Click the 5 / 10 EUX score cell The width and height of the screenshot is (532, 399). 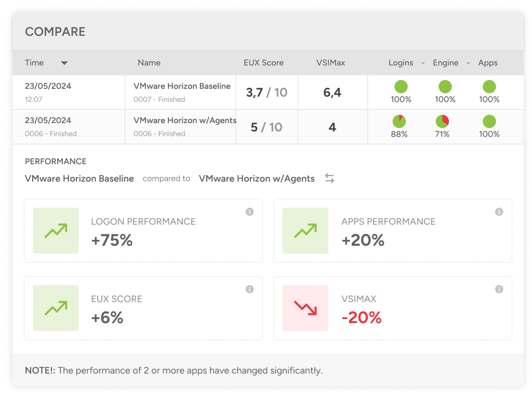[x=267, y=127]
